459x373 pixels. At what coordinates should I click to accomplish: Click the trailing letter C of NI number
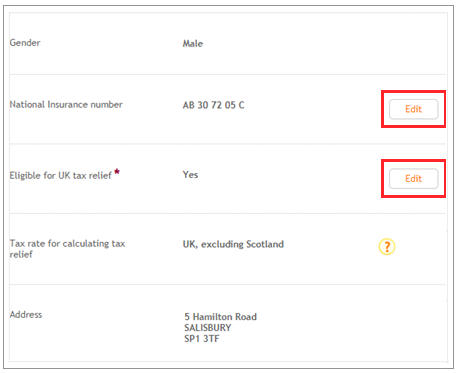[241, 105]
